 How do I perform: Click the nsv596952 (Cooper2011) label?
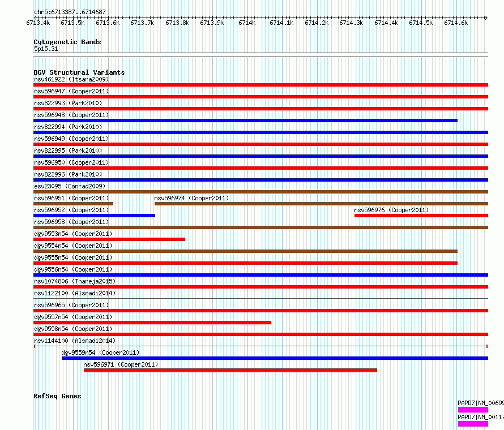(x=71, y=210)
